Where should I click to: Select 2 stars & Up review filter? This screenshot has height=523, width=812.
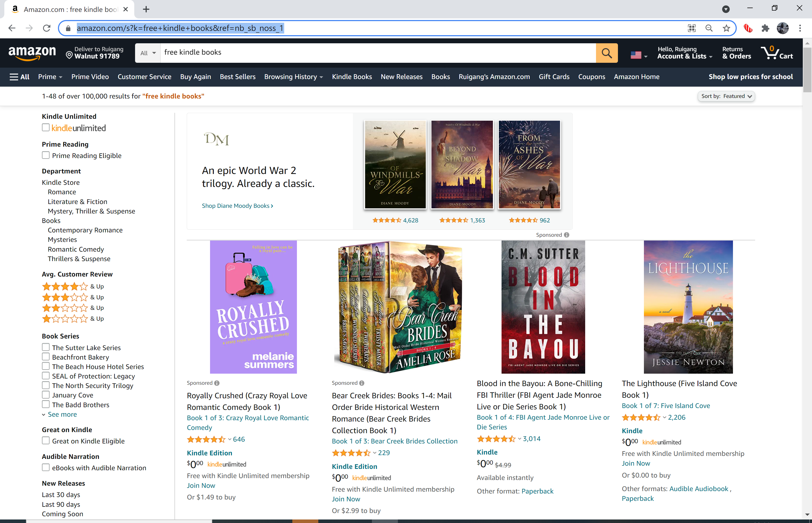pyautogui.click(x=73, y=308)
